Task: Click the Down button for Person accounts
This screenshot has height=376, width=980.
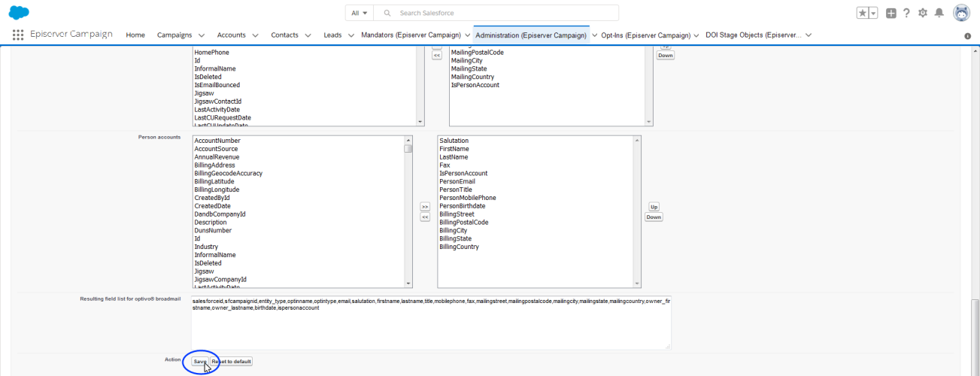Action: point(654,217)
